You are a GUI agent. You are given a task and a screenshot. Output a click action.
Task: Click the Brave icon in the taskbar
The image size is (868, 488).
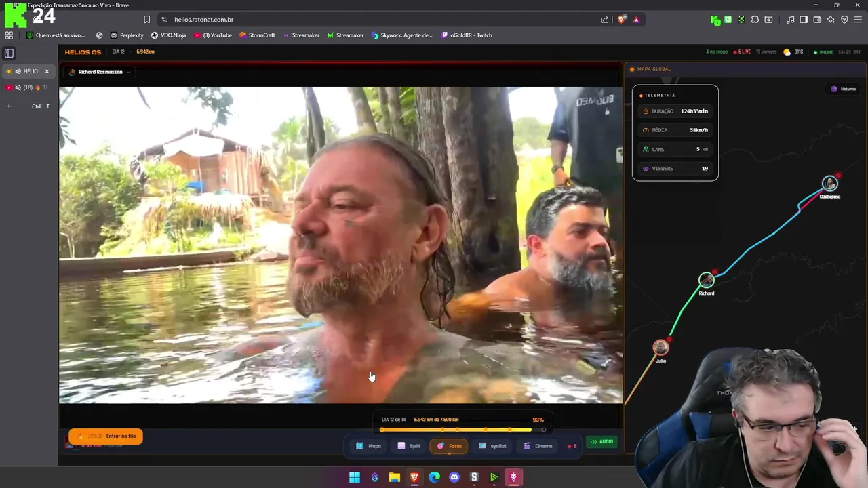tap(414, 477)
